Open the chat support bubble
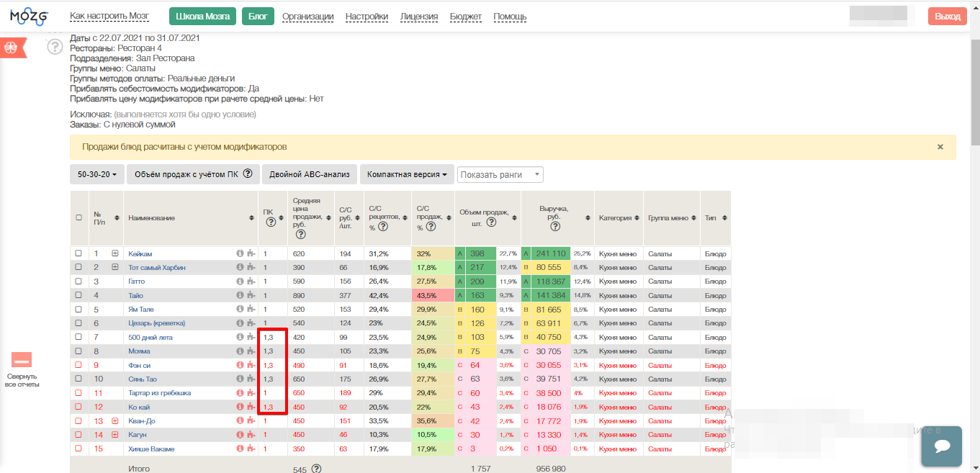 [942, 446]
